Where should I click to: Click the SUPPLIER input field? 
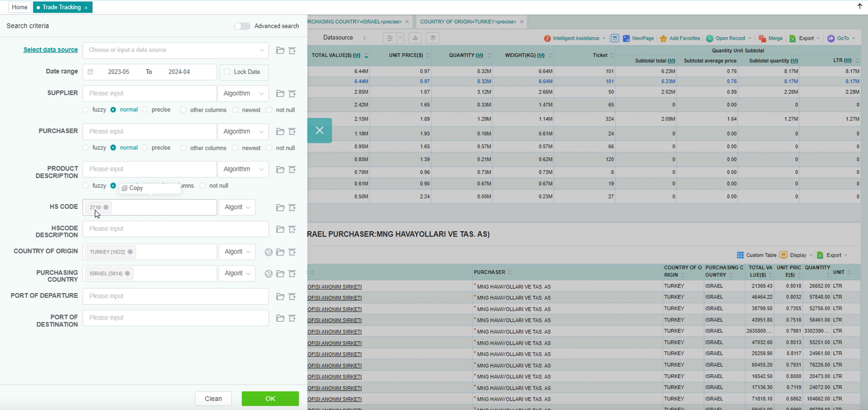150,93
